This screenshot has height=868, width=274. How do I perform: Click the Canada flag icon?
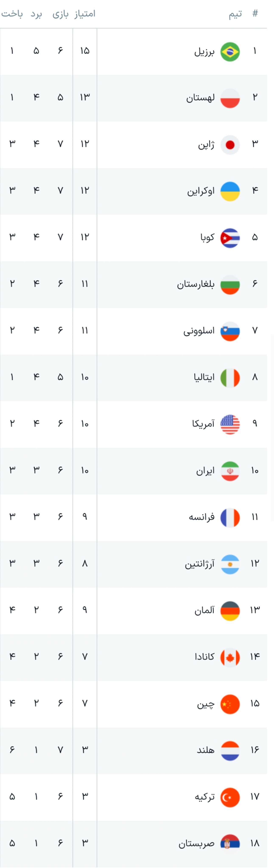(x=230, y=657)
